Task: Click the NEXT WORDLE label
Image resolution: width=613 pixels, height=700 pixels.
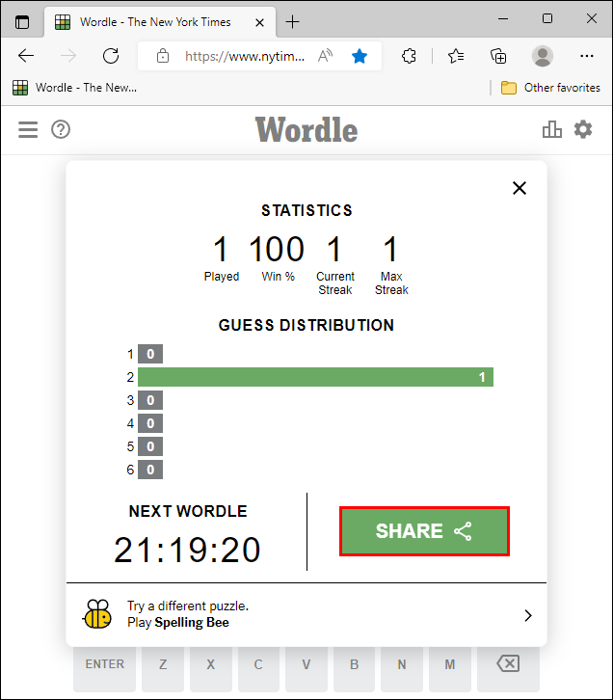Action: point(188,511)
